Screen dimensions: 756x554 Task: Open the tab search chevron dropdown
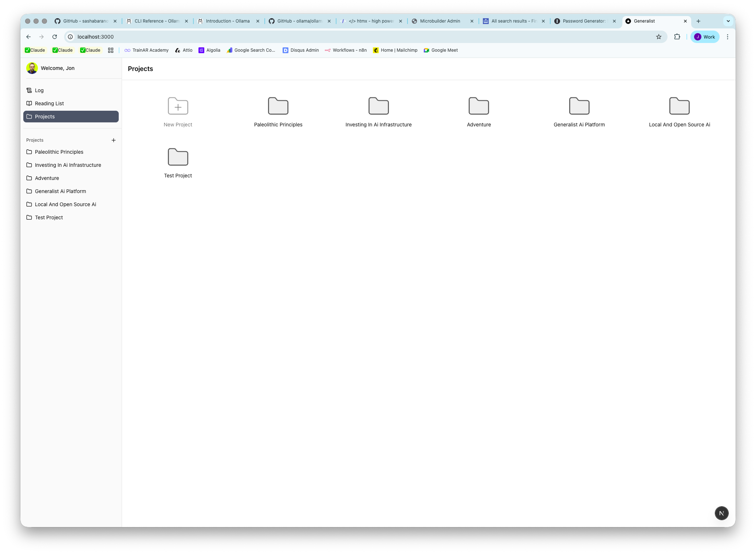[728, 21]
